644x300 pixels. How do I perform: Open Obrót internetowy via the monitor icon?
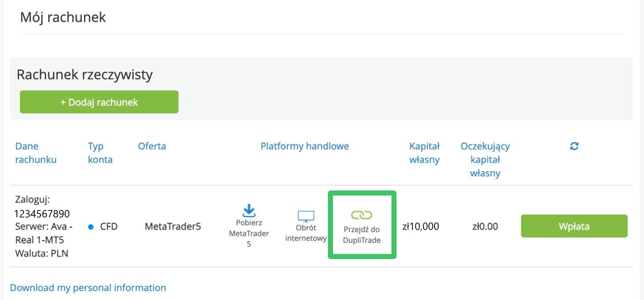point(306,216)
